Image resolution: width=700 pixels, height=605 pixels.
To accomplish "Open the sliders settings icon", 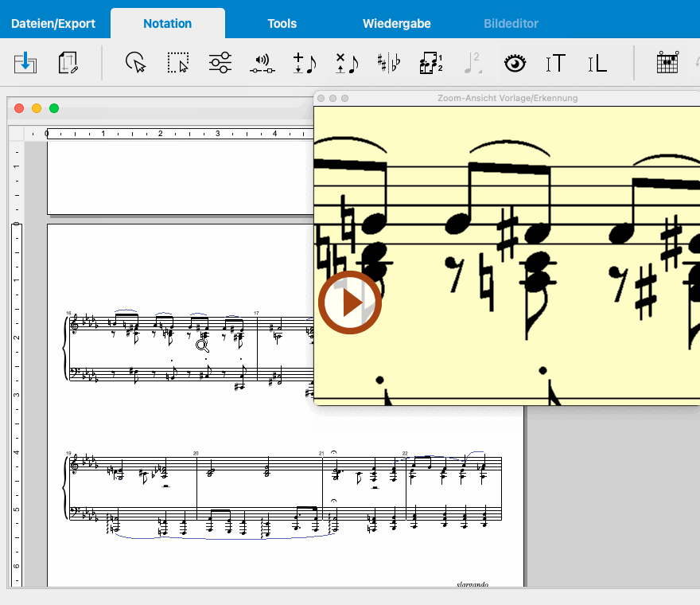I will pos(220,63).
